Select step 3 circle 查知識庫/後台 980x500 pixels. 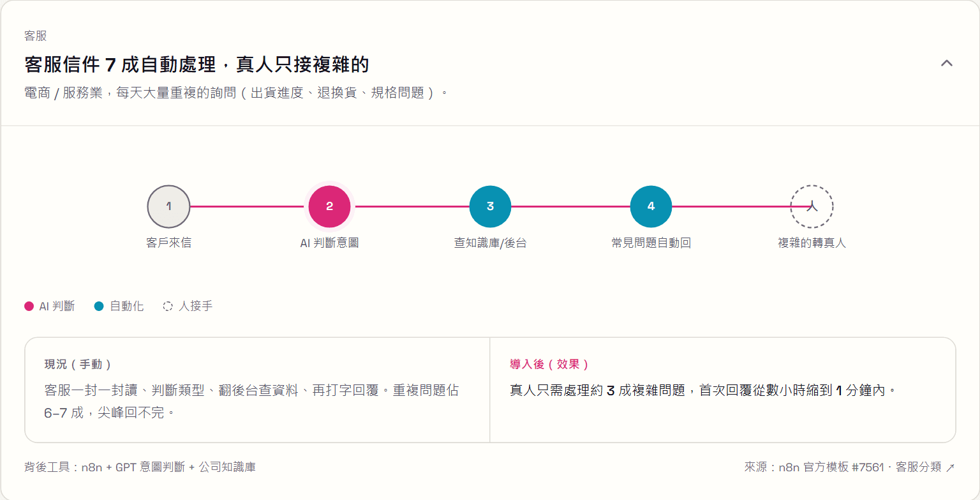(490, 206)
